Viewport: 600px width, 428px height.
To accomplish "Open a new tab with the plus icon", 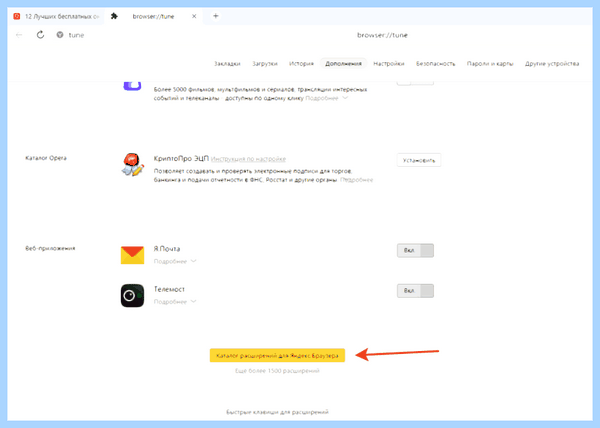I will pyautogui.click(x=216, y=16).
